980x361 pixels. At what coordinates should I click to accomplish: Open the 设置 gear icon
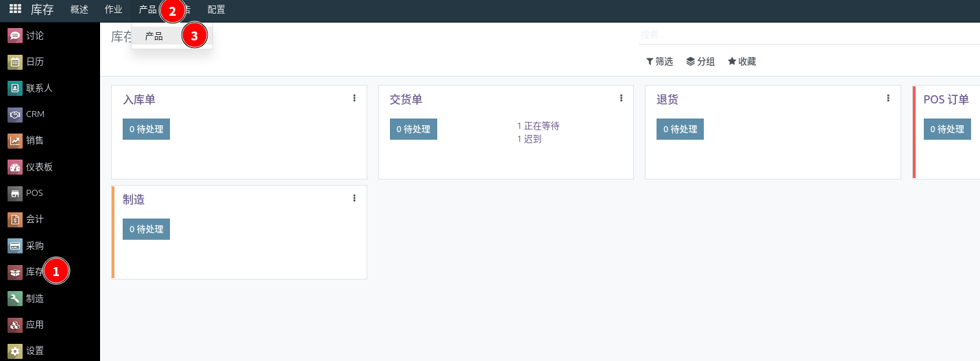point(15,351)
